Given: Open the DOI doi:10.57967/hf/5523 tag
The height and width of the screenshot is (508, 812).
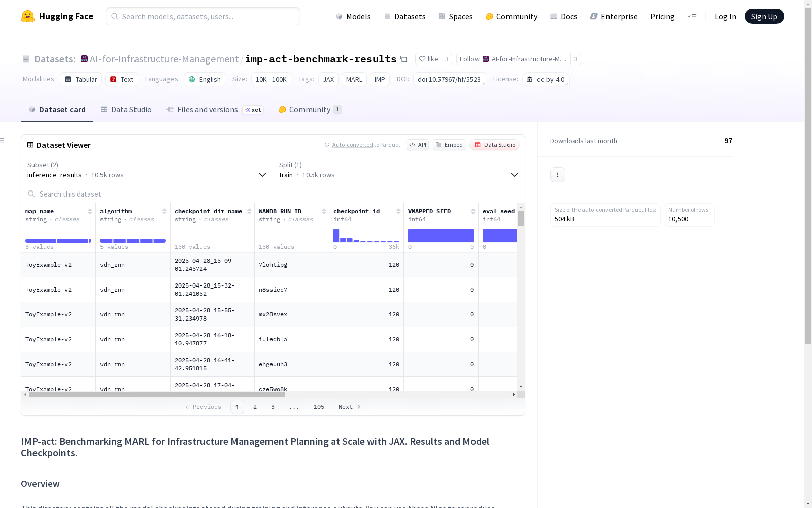Looking at the screenshot, I should (x=449, y=79).
